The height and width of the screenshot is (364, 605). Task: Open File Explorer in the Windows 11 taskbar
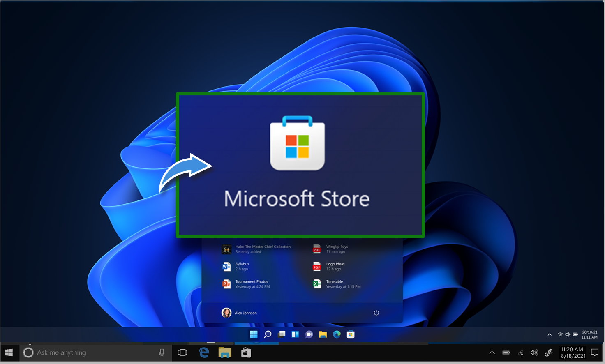tap(323, 334)
